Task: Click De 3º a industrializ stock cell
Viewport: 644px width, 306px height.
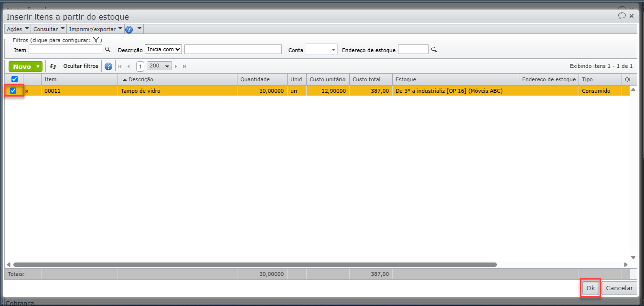Action: [x=456, y=91]
